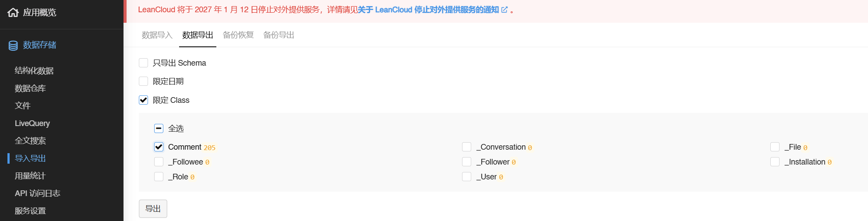Image resolution: width=868 pixels, height=221 pixels.
Task: Go to 结构化数据 in the sidebar
Action: point(34,71)
